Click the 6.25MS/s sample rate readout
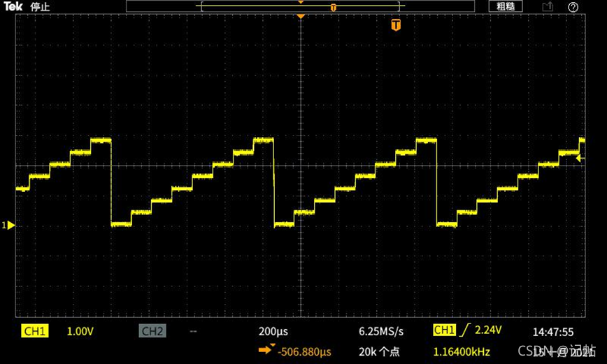 pos(381,331)
